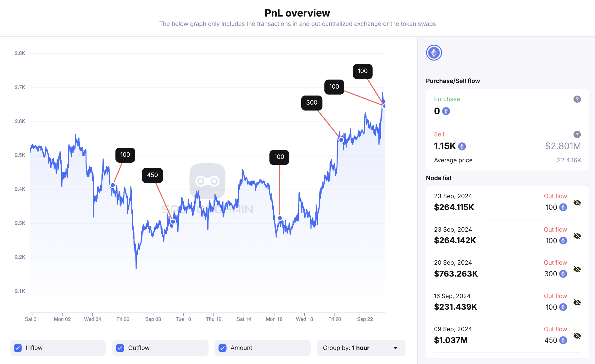595x364 pixels.
Task: Disable the Inflow checkbox
Action: click(x=18, y=347)
